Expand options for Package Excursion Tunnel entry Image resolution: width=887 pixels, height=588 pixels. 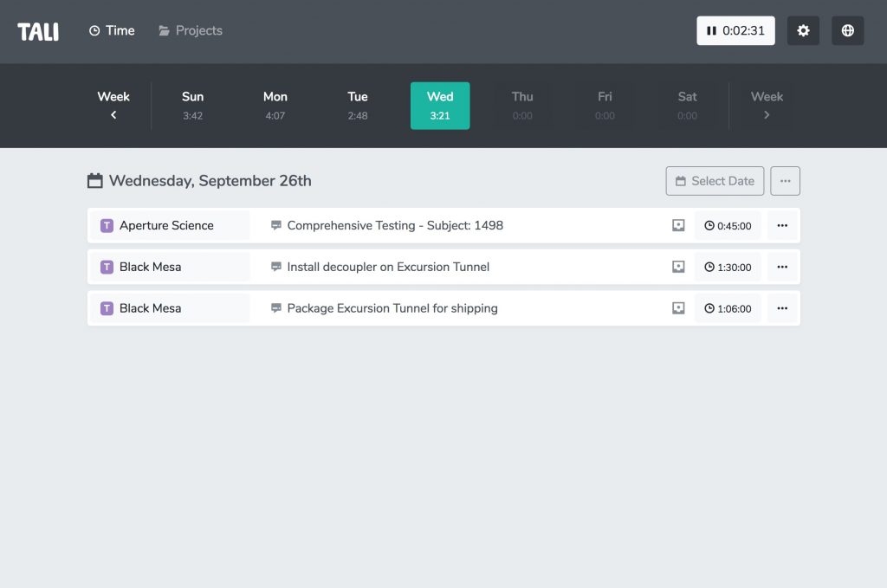[782, 307]
